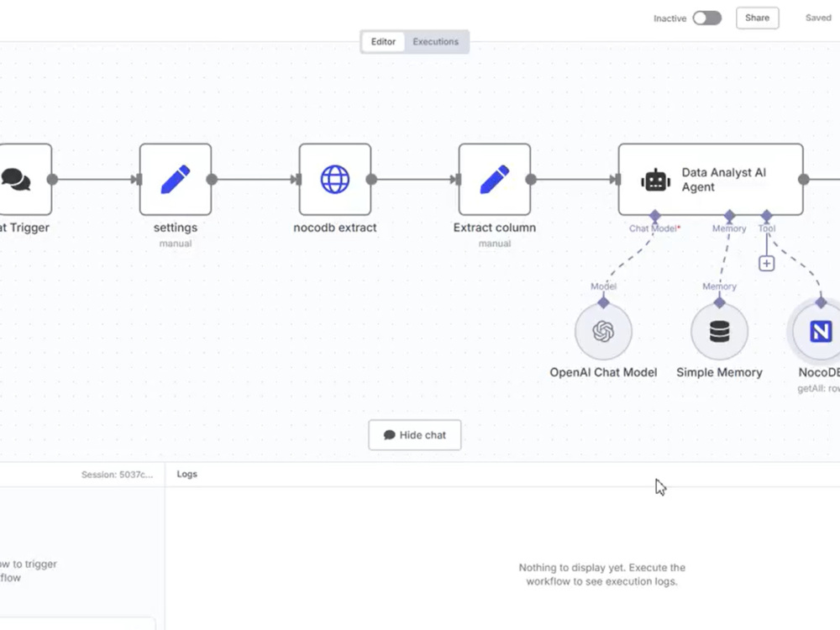Click the Inactive label
Screen dimensions: 840x630
coord(669,18)
